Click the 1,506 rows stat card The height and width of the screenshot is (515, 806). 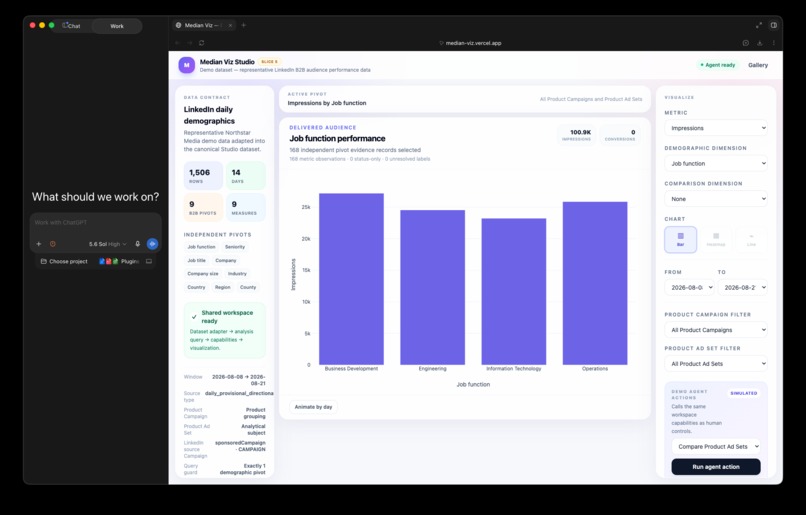tap(204, 176)
